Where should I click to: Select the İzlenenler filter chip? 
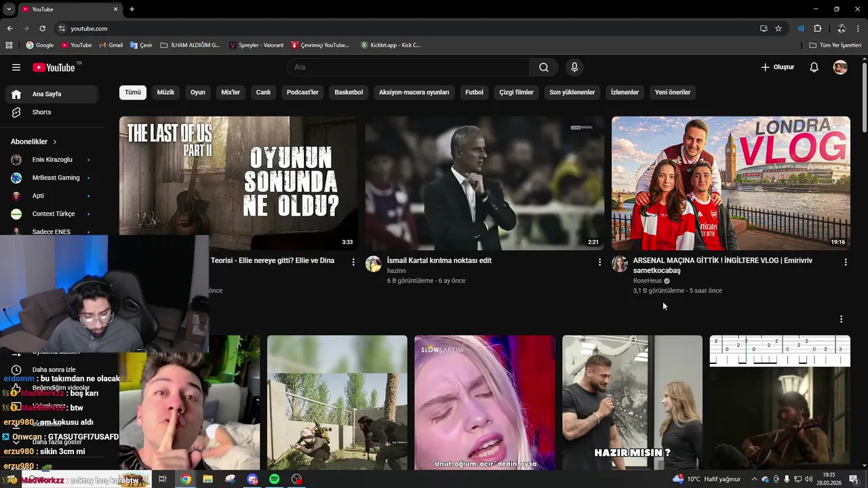point(625,92)
